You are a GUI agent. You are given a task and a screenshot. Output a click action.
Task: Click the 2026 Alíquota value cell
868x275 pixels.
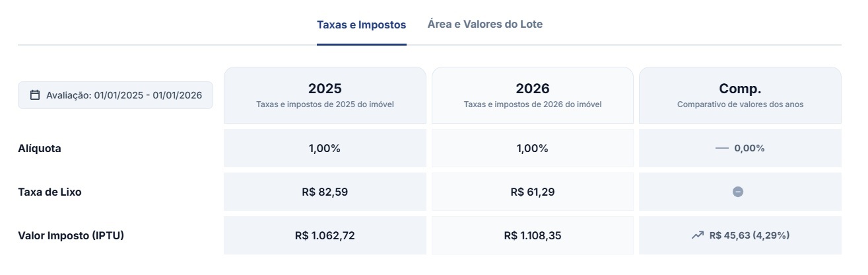[x=532, y=149]
